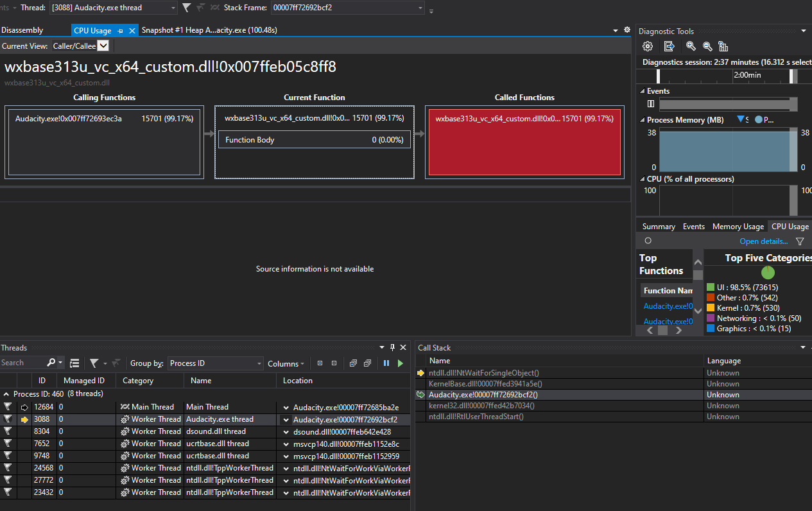Click the Open details link

pyautogui.click(x=763, y=241)
